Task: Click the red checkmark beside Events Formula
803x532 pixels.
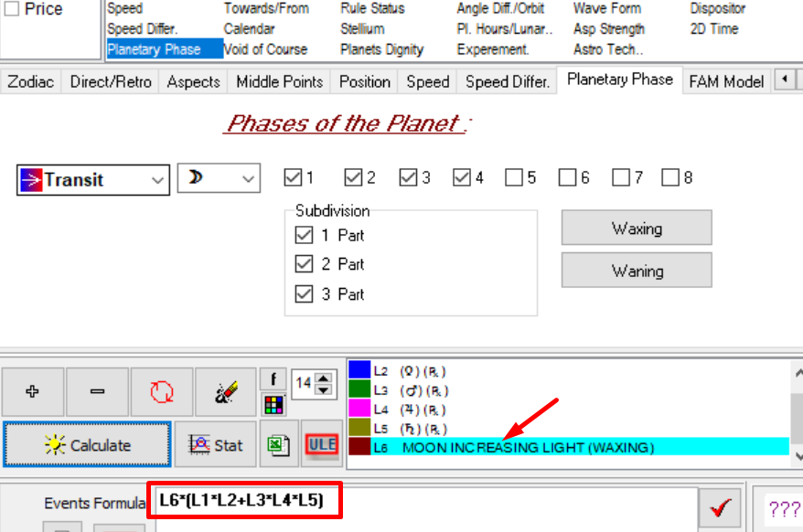Action: (x=722, y=508)
